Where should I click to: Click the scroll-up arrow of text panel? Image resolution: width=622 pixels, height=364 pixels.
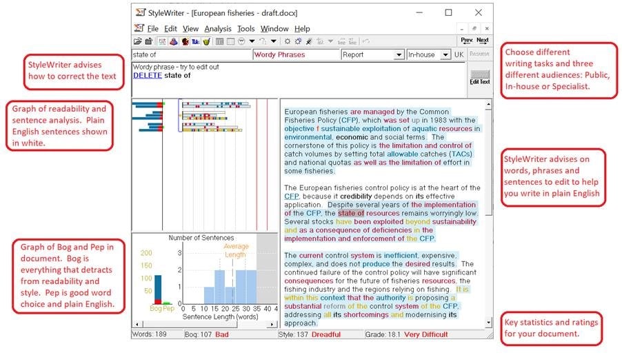pos(489,104)
